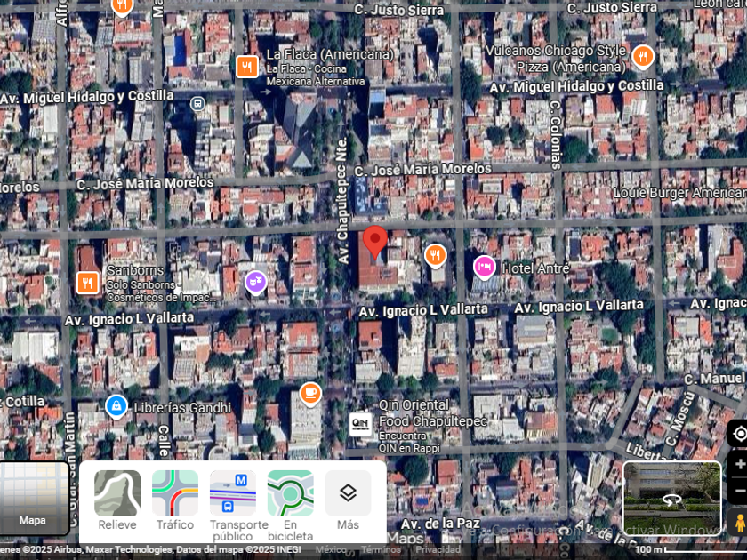The width and height of the screenshot is (747, 560).
Task: Select the Street View pegman icon
Action: point(739,523)
